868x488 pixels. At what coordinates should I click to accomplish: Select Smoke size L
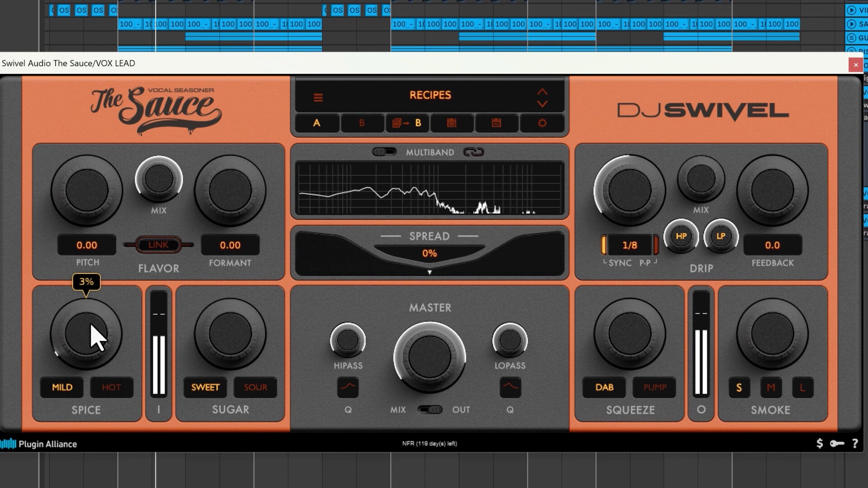point(802,387)
